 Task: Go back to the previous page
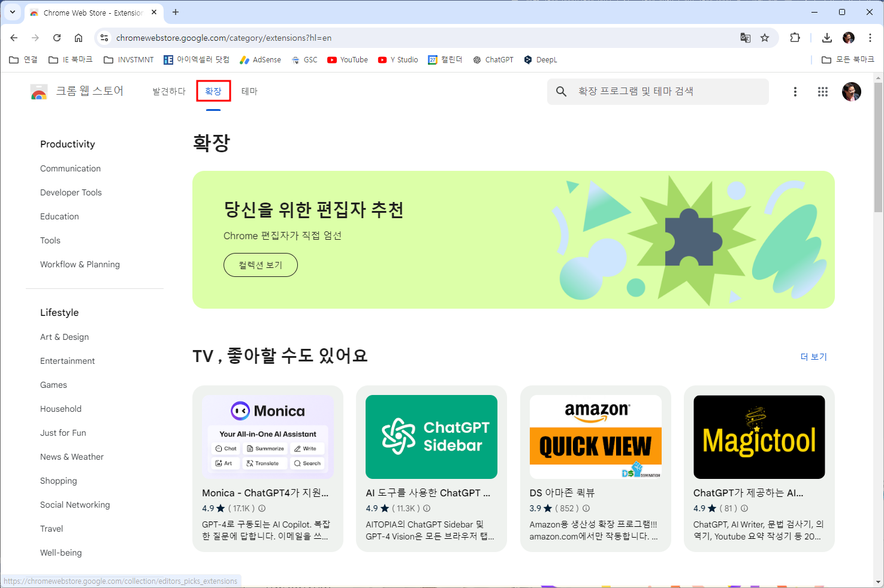(14, 38)
